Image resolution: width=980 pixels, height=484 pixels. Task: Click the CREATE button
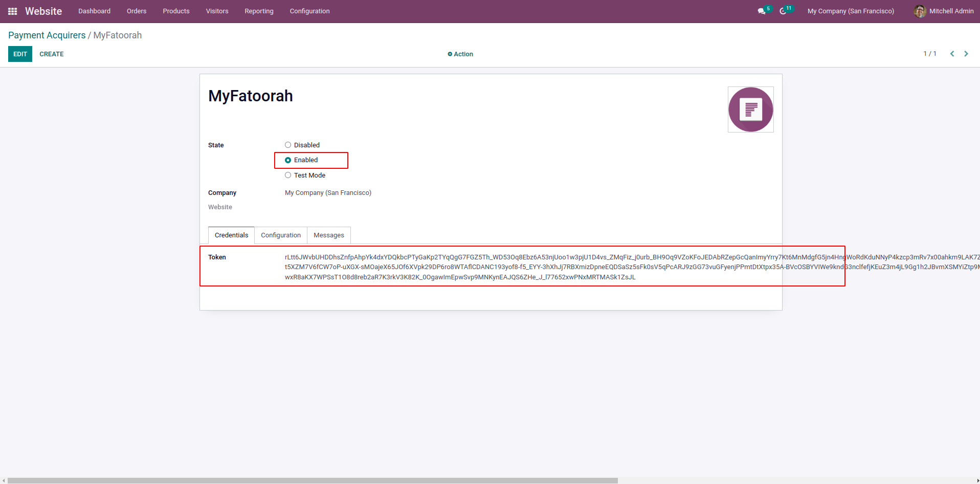[x=52, y=54]
